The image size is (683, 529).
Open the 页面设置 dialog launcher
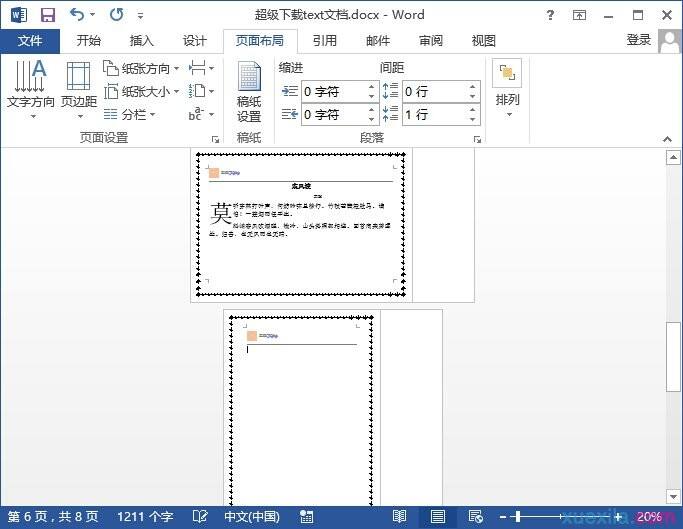tap(215, 139)
